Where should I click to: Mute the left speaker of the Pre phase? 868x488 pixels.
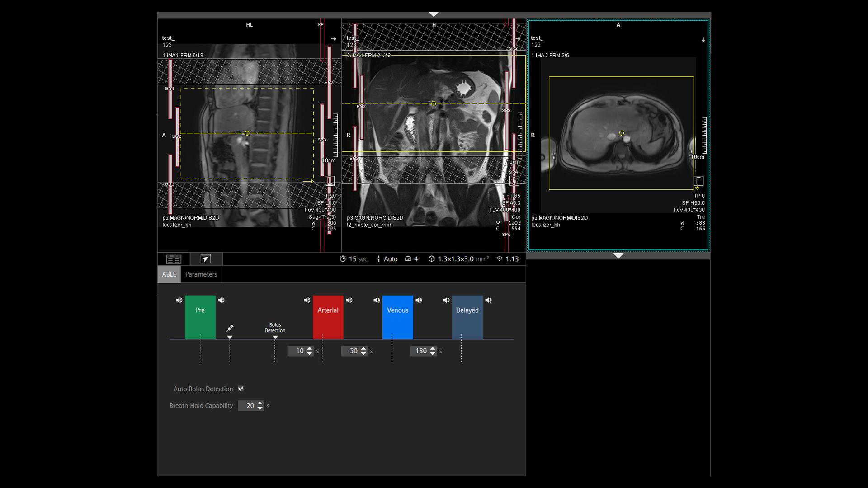[179, 300]
